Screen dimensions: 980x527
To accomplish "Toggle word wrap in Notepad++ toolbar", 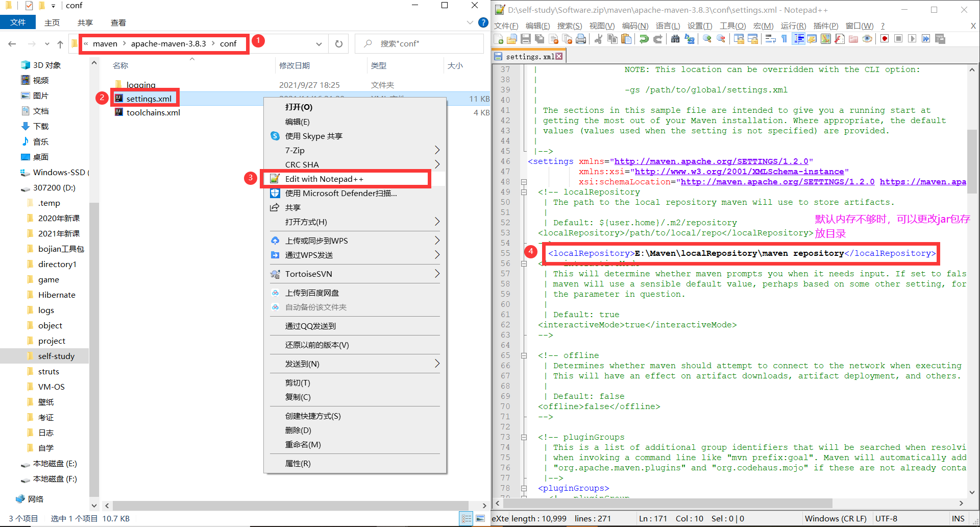I will 770,39.
